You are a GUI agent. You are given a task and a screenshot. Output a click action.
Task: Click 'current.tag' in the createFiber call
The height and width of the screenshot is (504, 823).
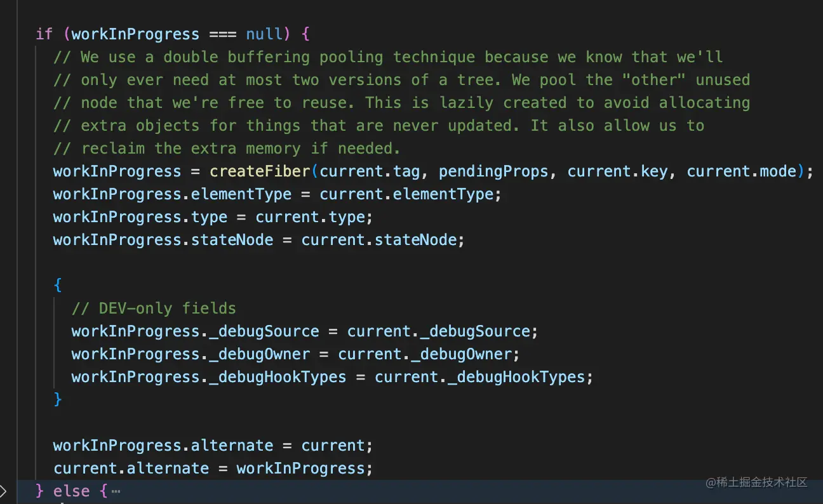coord(370,171)
